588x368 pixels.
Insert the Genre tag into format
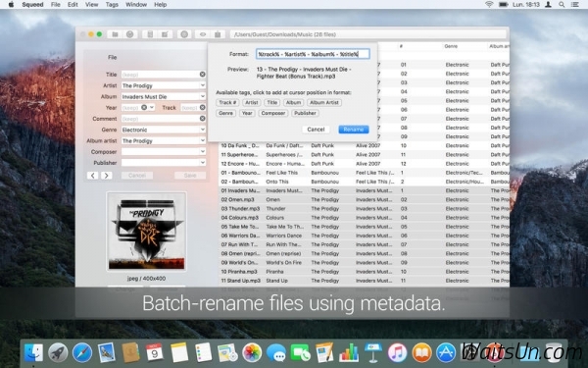[225, 113]
